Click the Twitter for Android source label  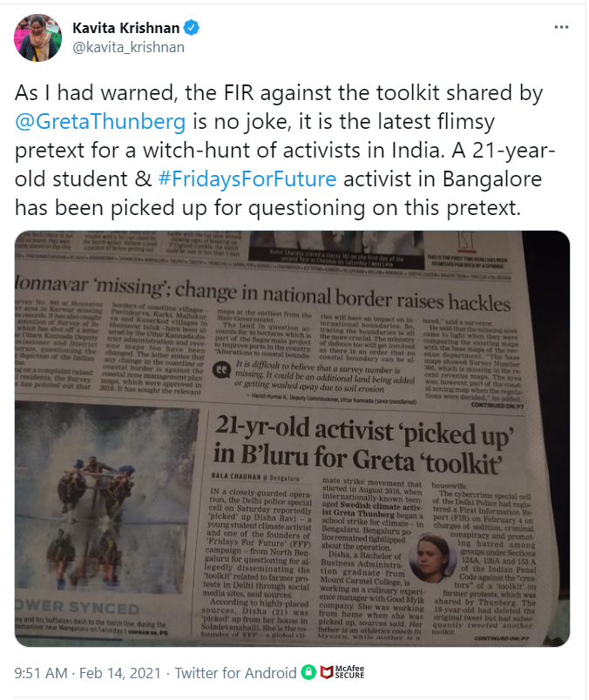coord(235,673)
